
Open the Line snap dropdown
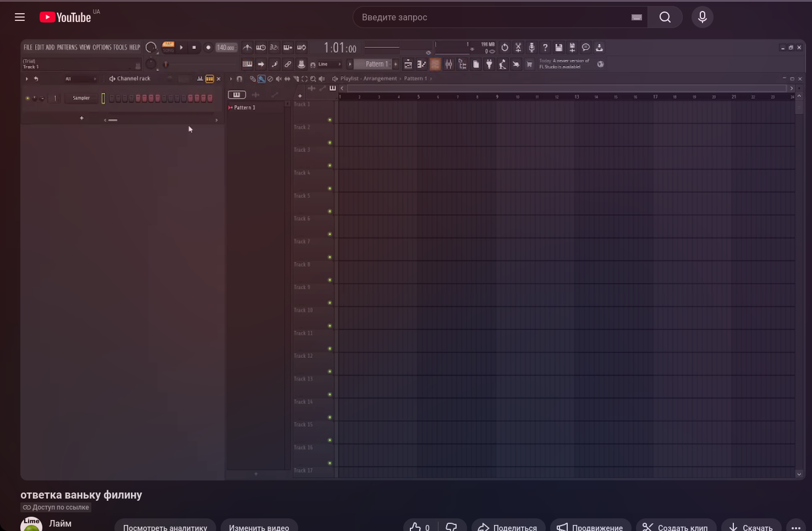click(x=328, y=64)
